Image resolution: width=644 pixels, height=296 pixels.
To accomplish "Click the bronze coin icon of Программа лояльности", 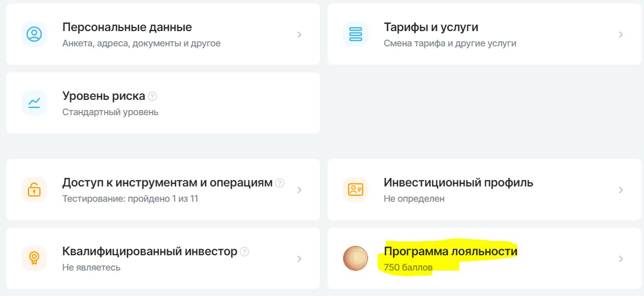I will click(x=356, y=258).
